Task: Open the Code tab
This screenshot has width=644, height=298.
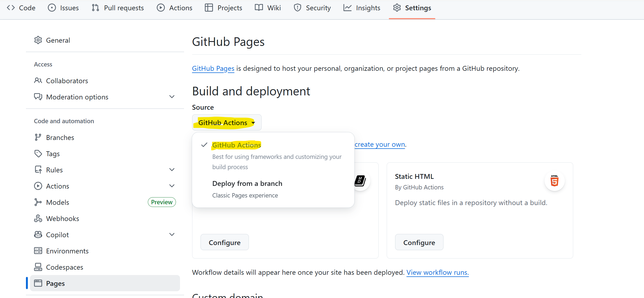Action: coord(21,8)
